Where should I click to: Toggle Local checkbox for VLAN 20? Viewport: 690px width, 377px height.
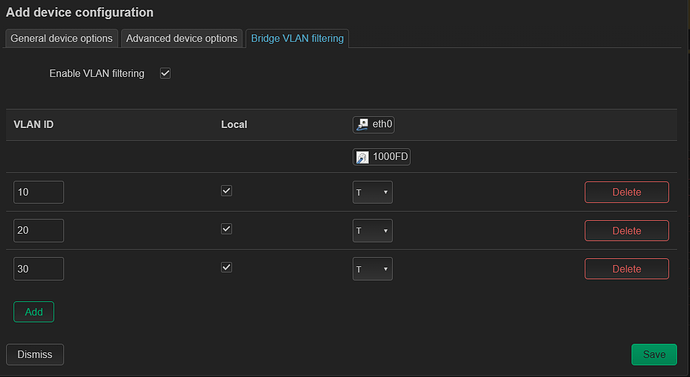coord(226,229)
